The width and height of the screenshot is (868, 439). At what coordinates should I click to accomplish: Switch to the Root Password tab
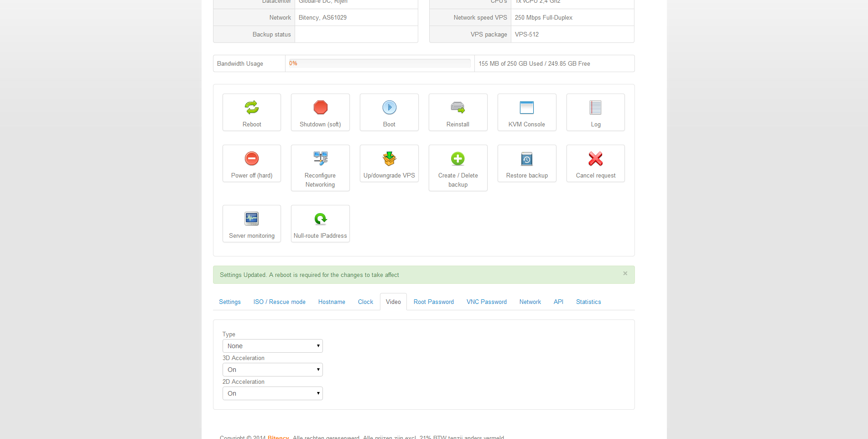pos(433,302)
